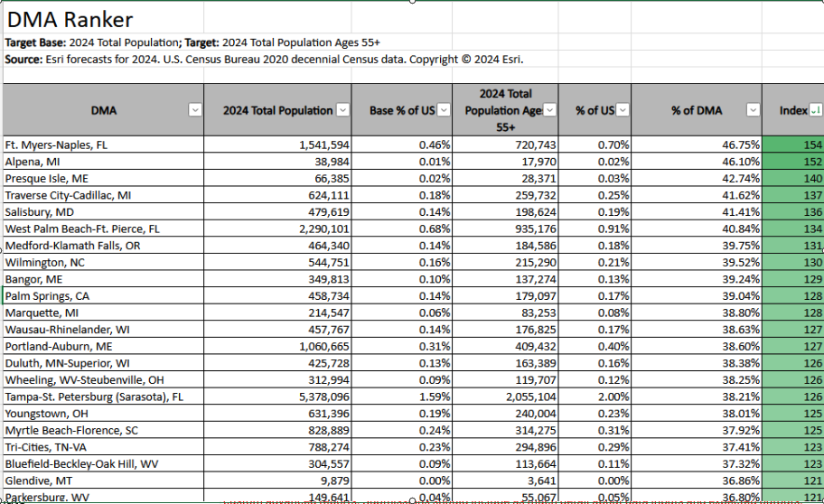Open the 2024 Total Population filter dropdown
This screenshot has width=824, height=504.
pyautogui.click(x=342, y=110)
